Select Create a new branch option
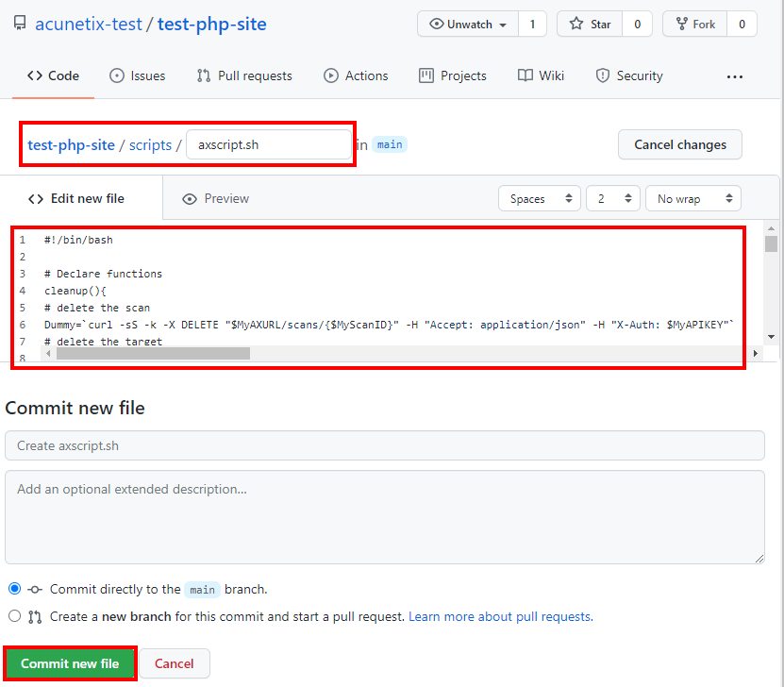Image resolution: width=784 pixels, height=687 pixels. tap(15, 615)
